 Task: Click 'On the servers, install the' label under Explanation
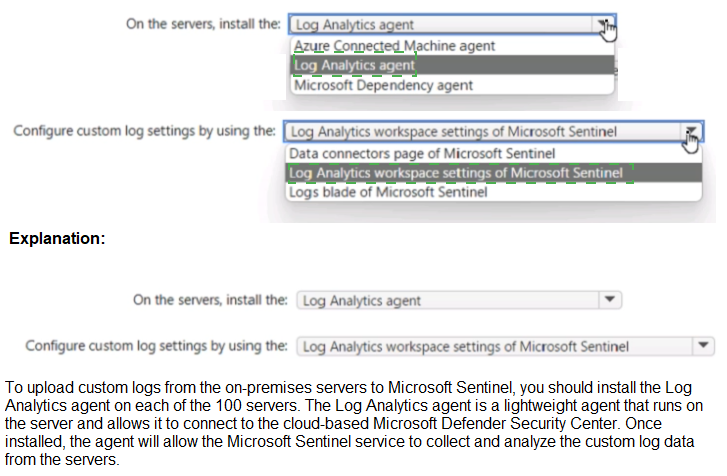click(x=211, y=299)
